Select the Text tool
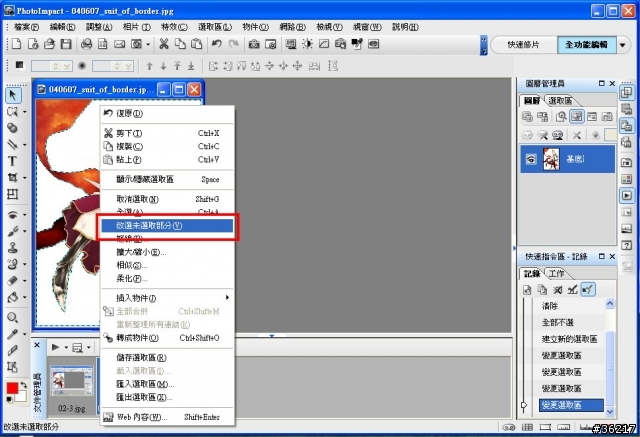Viewport: 640px width, 437px height. (12, 161)
